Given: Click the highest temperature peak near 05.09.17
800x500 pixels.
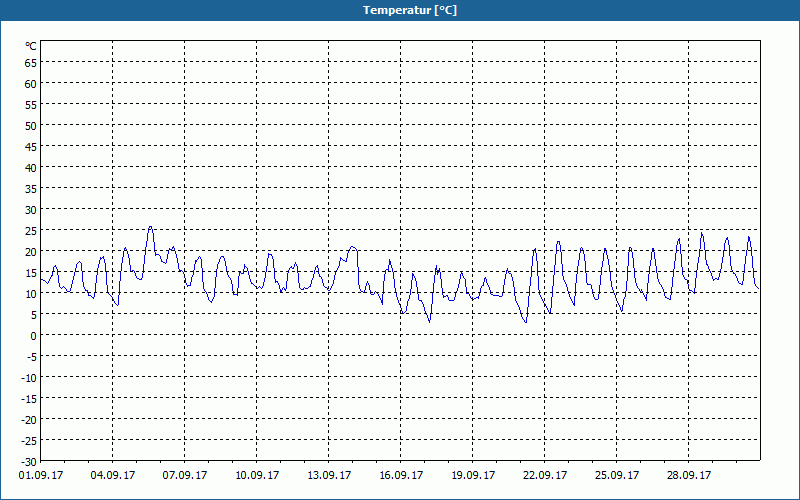Looking at the screenshot, I should coord(150,227).
